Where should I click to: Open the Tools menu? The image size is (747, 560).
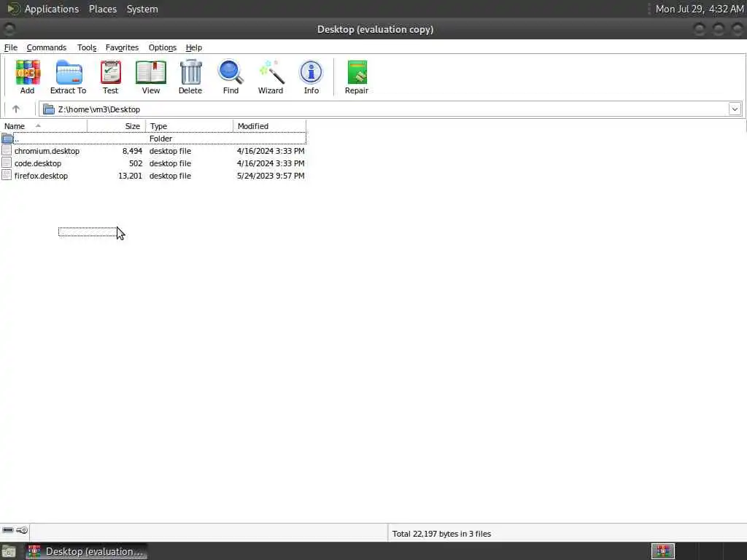click(87, 47)
